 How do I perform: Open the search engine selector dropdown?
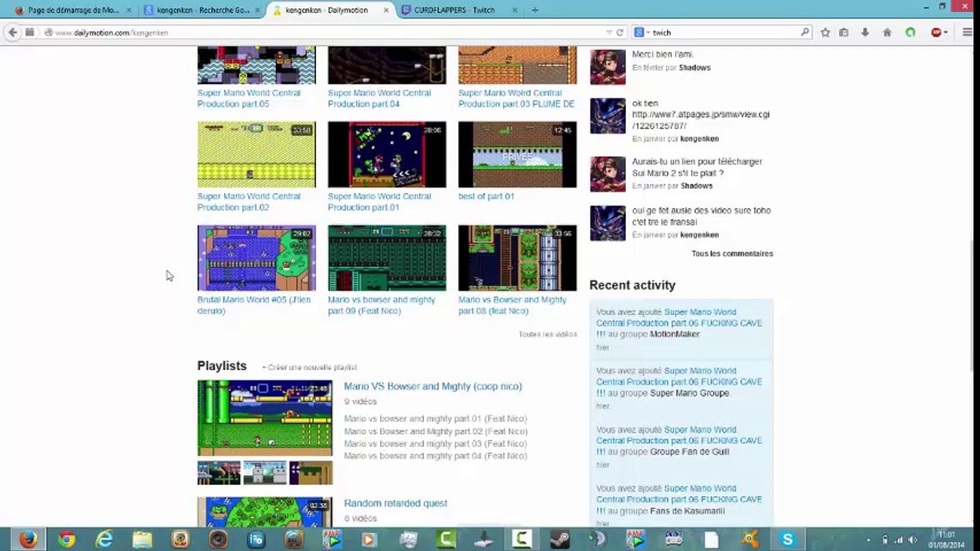(x=641, y=33)
